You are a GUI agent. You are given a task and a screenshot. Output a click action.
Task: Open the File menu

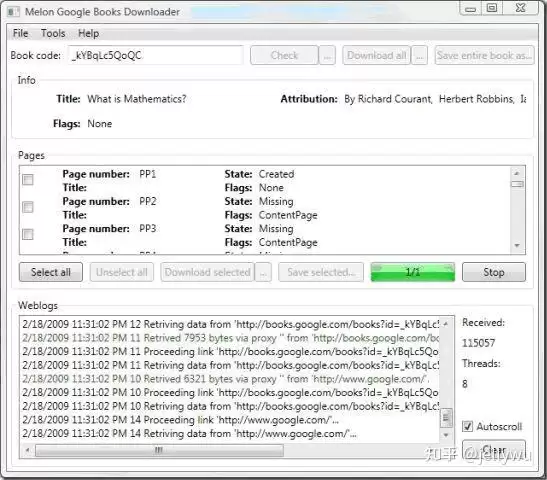pyautogui.click(x=21, y=33)
